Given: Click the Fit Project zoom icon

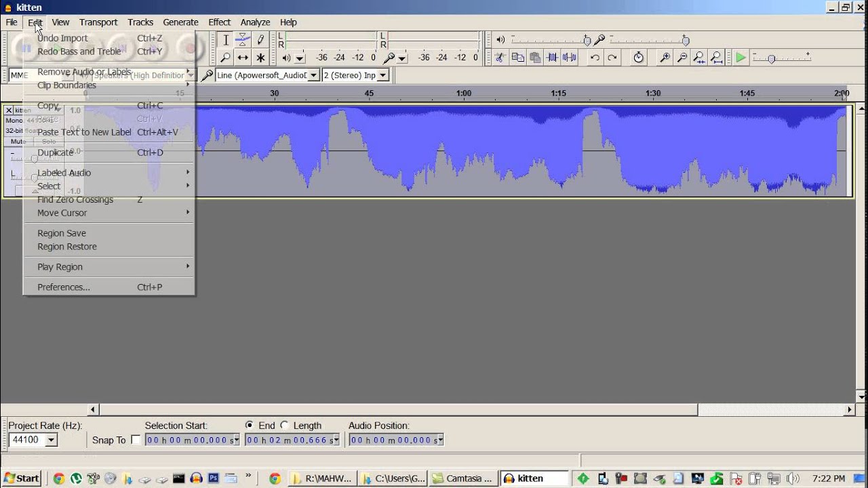Looking at the screenshot, I should 716,58.
